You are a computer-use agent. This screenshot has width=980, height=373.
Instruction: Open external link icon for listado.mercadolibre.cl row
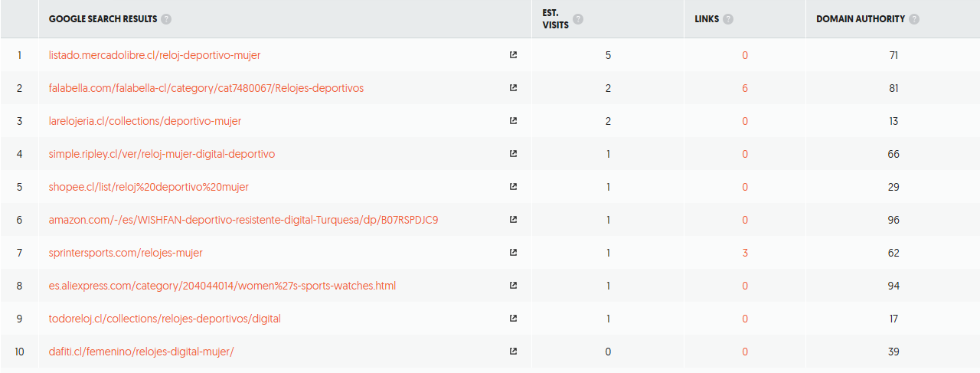513,55
